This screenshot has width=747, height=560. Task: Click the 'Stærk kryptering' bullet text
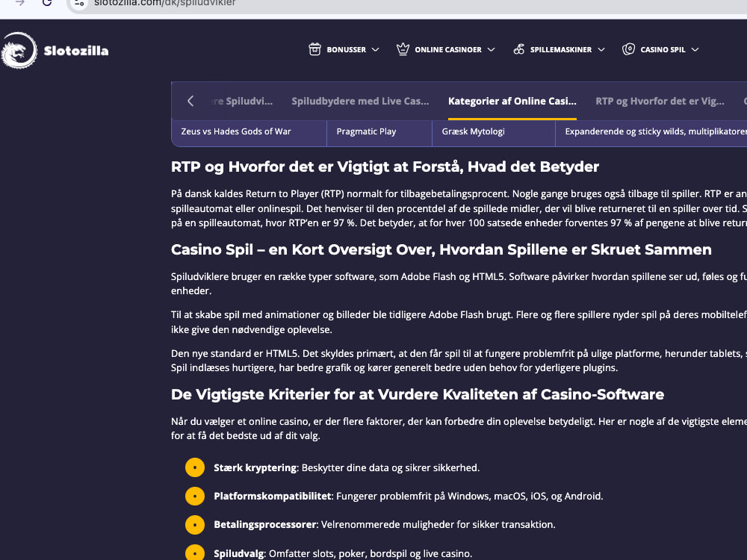[x=347, y=467]
